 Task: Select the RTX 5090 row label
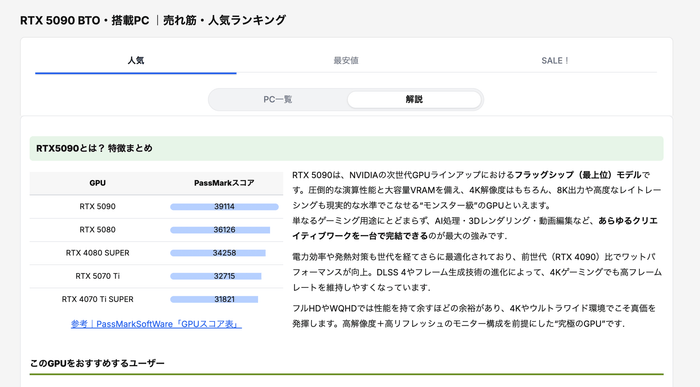pos(97,207)
